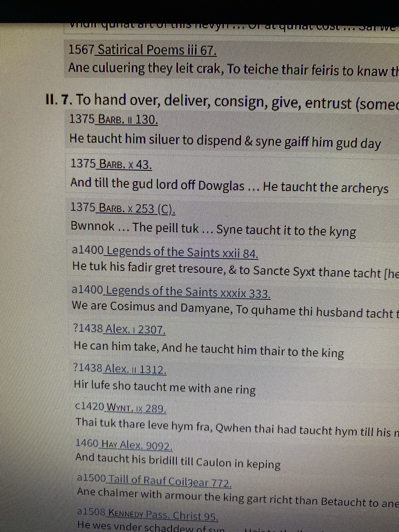This screenshot has height=532, width=399.
Task: Follow the Barb. X 43 citation link
Action: [124, 164]
